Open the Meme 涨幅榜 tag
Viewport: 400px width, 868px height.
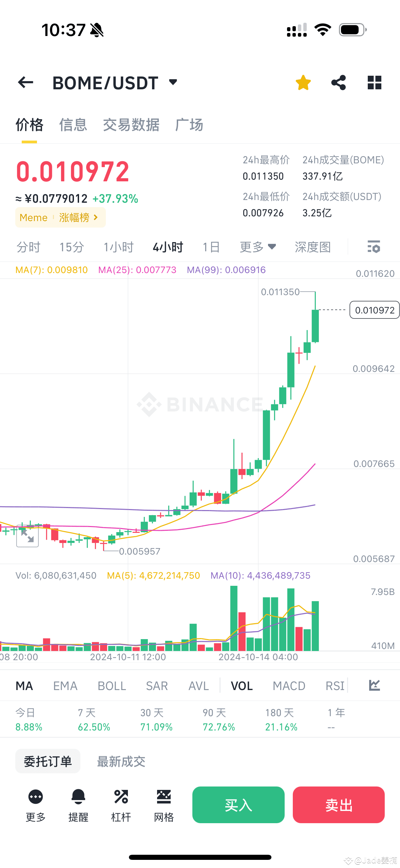point(60,217)
